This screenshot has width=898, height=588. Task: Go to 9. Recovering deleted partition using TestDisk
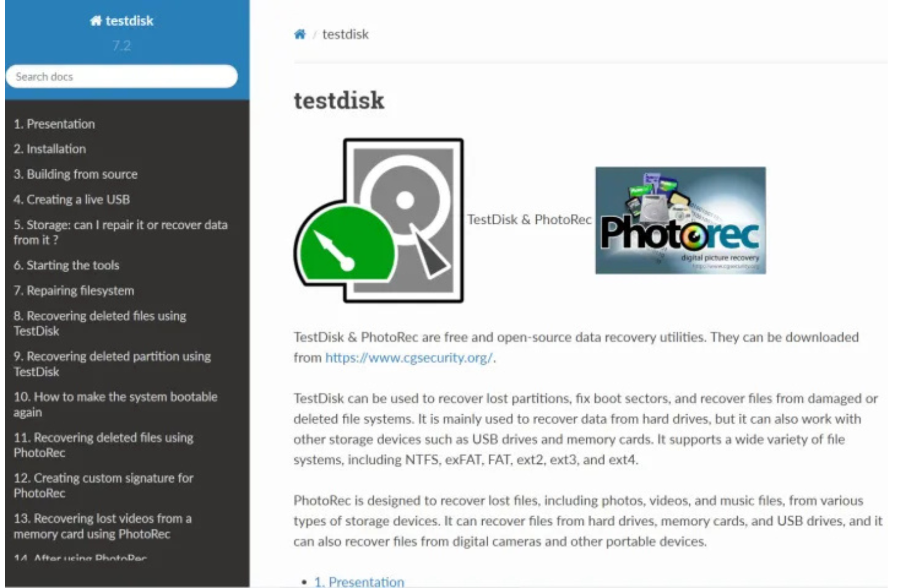(112, 364)
